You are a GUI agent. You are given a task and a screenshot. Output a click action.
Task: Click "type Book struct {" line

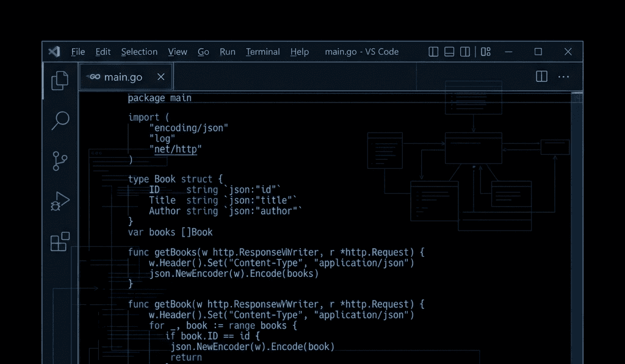click(x=175, y=179)
